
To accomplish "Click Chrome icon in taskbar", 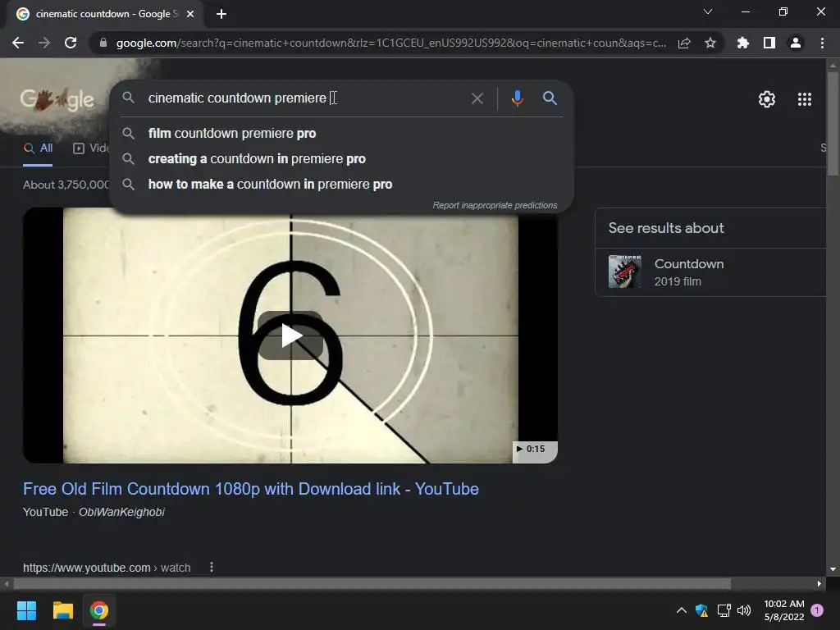I will [99, 610].
